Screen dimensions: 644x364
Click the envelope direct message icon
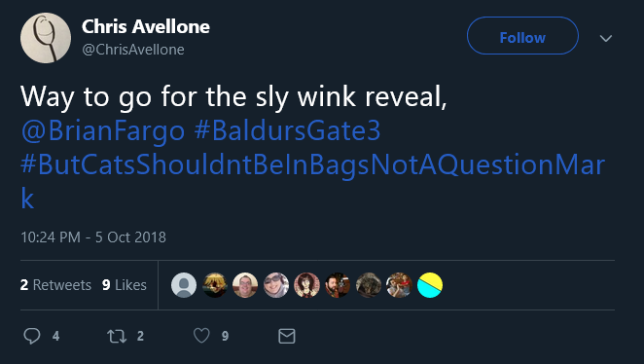[x=287, y=336]
